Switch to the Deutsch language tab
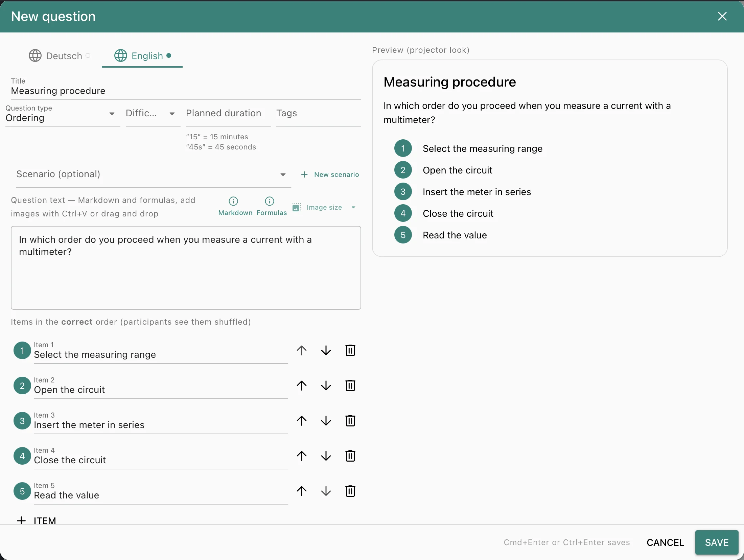 point(60,56)
